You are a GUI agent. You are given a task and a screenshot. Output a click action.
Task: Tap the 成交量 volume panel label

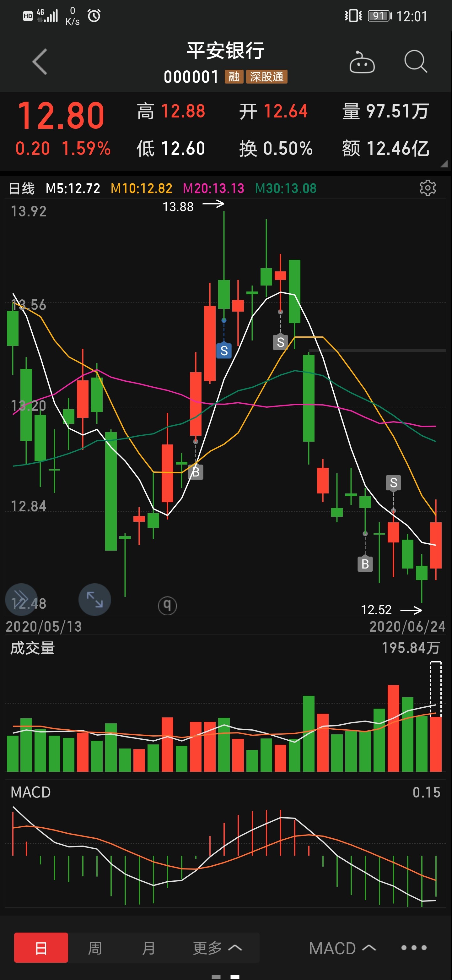click(33, 648)
